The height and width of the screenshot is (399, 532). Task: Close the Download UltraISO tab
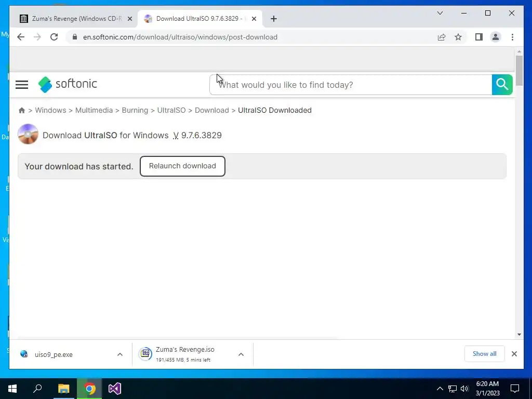(x=254, y=19)
